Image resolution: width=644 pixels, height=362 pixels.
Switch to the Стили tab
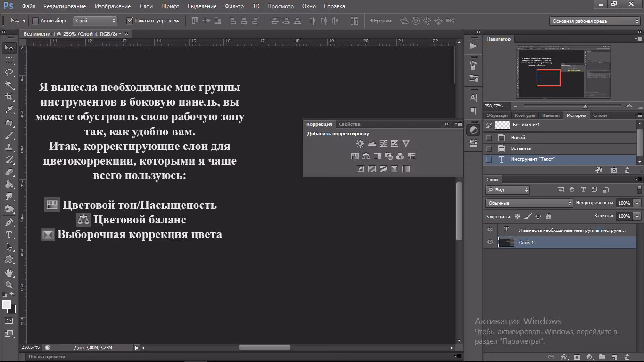pos(600,115)
